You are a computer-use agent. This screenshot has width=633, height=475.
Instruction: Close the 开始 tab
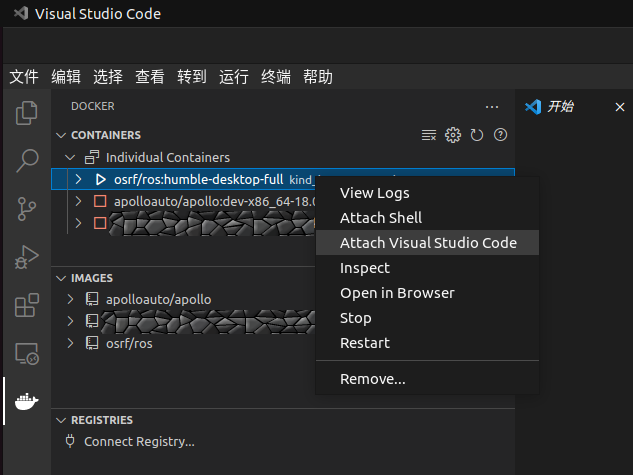click(x=620, y=107)
